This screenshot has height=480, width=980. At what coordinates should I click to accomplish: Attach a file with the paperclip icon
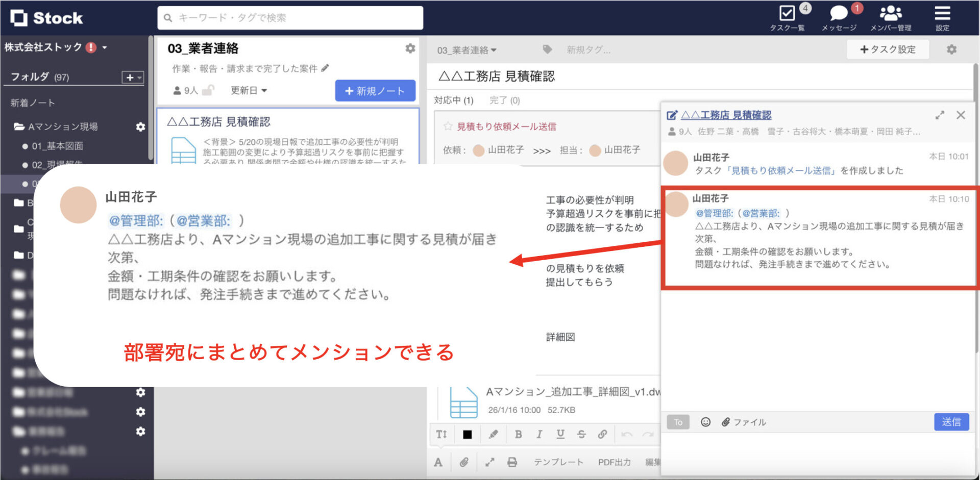pos(464,462)
